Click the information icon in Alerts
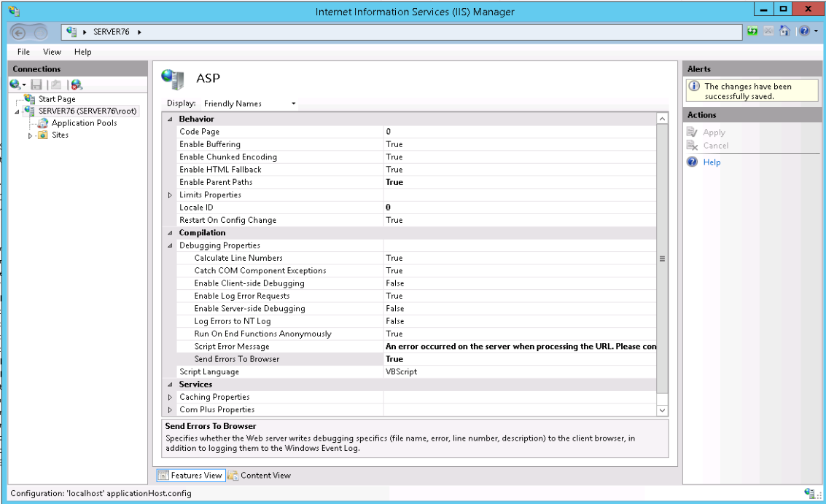Screen dimensions: 826x504 (694, 86)
